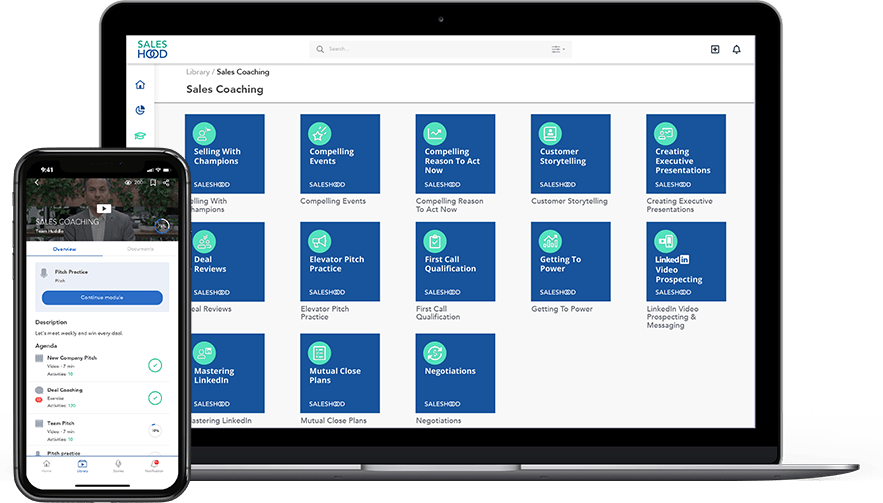The height and width of the screenshot is (503, 883).
Task: Click the Customer Storytelling caption text
Action: click(x=569, y=201)
